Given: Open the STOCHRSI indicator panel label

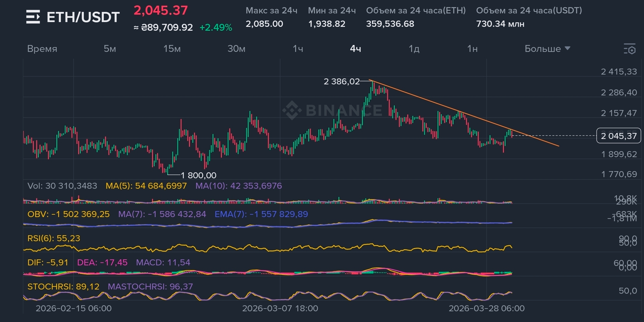Looking at the screenshot, I should coord(63,287).
